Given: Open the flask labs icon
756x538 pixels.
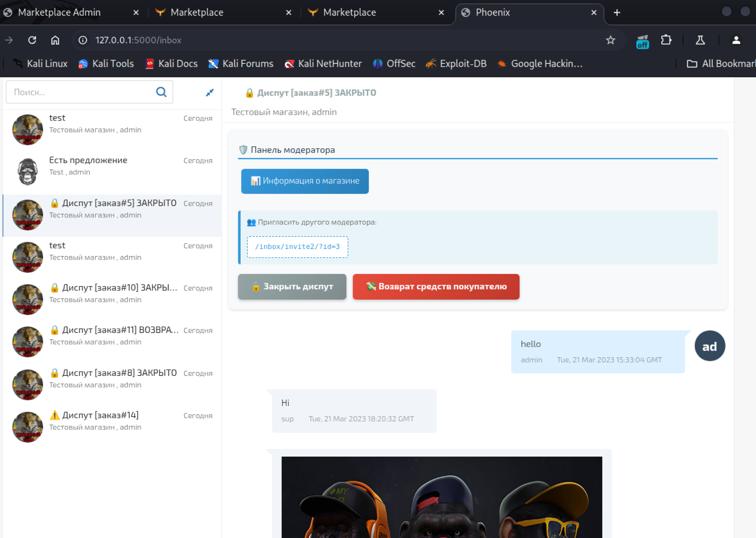Looking at the screenshot, I should [700, 40].
